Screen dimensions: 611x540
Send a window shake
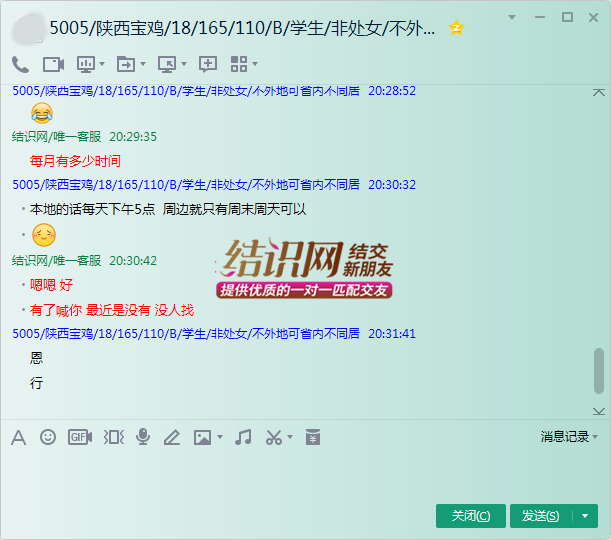point(114,437)
